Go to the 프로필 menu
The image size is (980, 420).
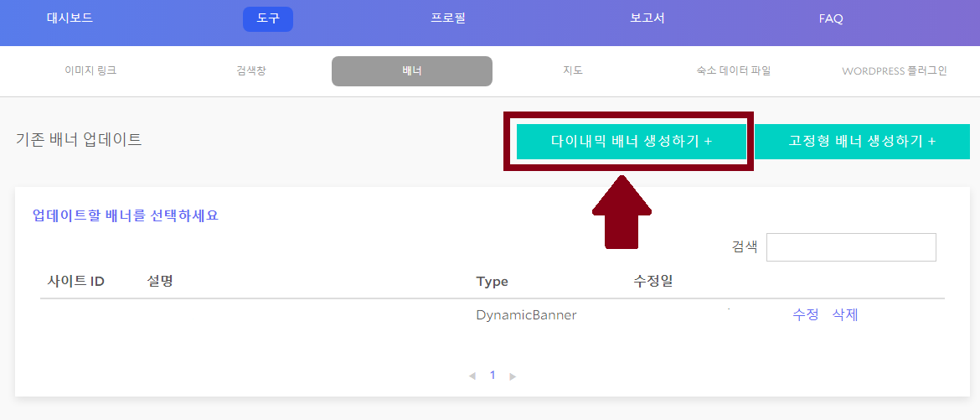pyautogui.click(x=447, y=18)
